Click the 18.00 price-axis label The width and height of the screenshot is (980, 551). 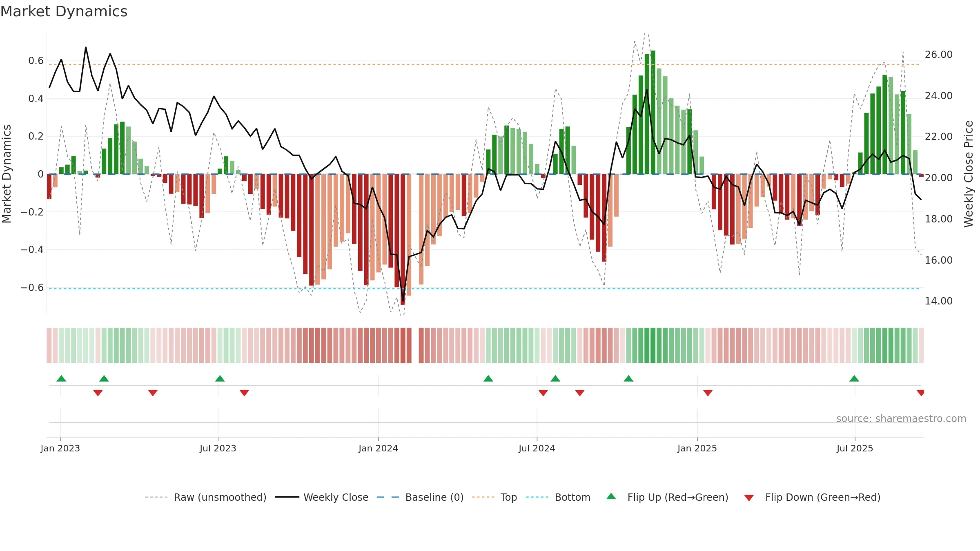(939, 219)
